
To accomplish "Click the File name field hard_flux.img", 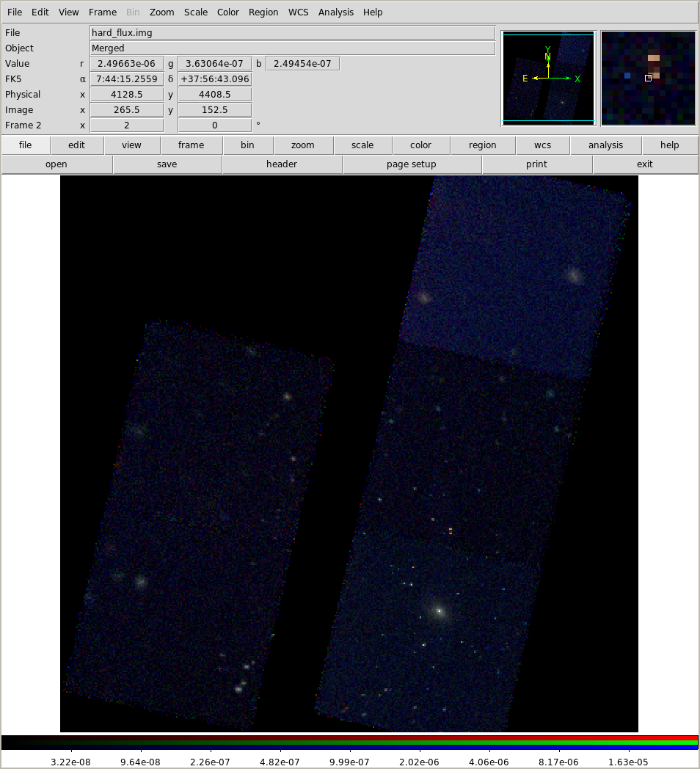I will coord(292,33).
